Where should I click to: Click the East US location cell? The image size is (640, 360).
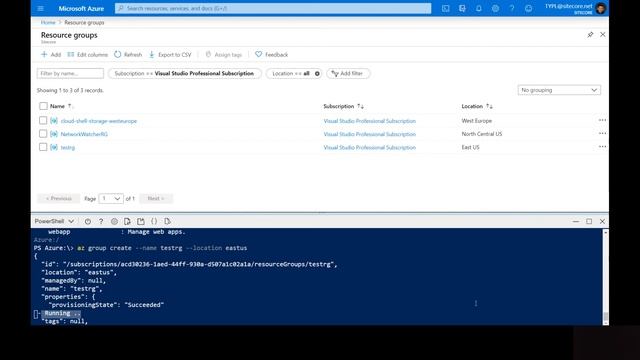pos(471,147)
